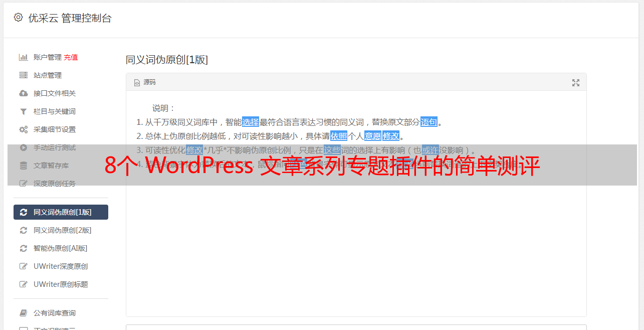Open UWriter原创标题 from the sidebar

click(61, 284)
